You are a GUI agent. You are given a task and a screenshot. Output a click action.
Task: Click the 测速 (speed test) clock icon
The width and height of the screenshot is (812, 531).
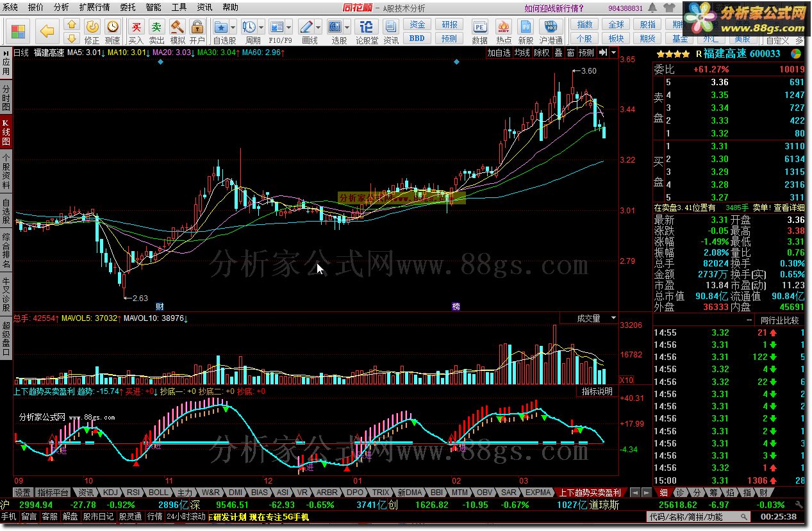[x=113, y=26]
